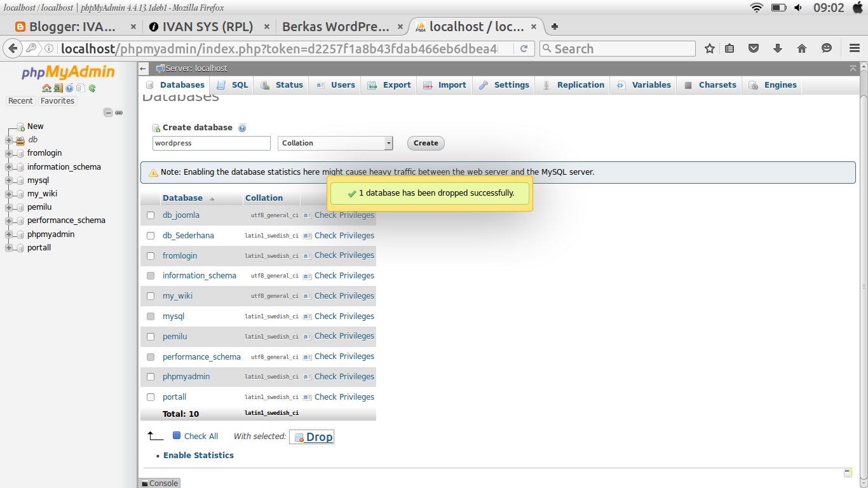Open phpMyAdmin home icon in sidebar
The image size is (868, 488).
coord(46,88)
